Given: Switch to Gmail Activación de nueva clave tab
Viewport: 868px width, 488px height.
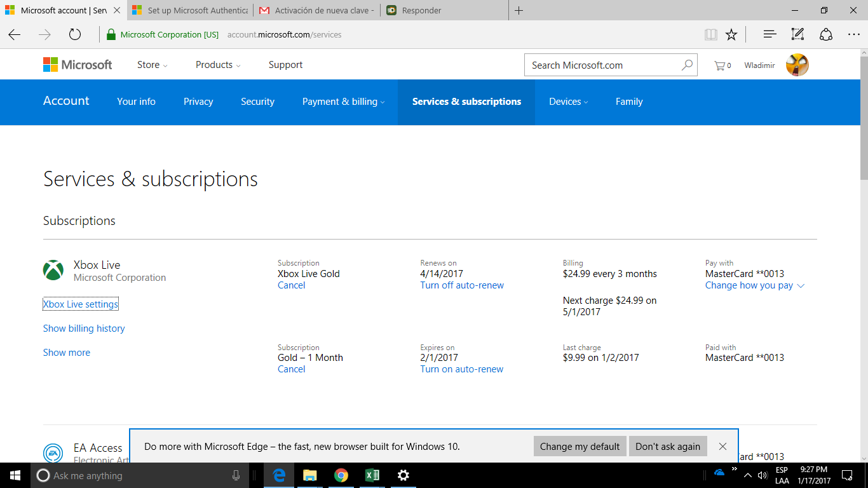Looking at the screenshot, I should (x=317, y=10).
